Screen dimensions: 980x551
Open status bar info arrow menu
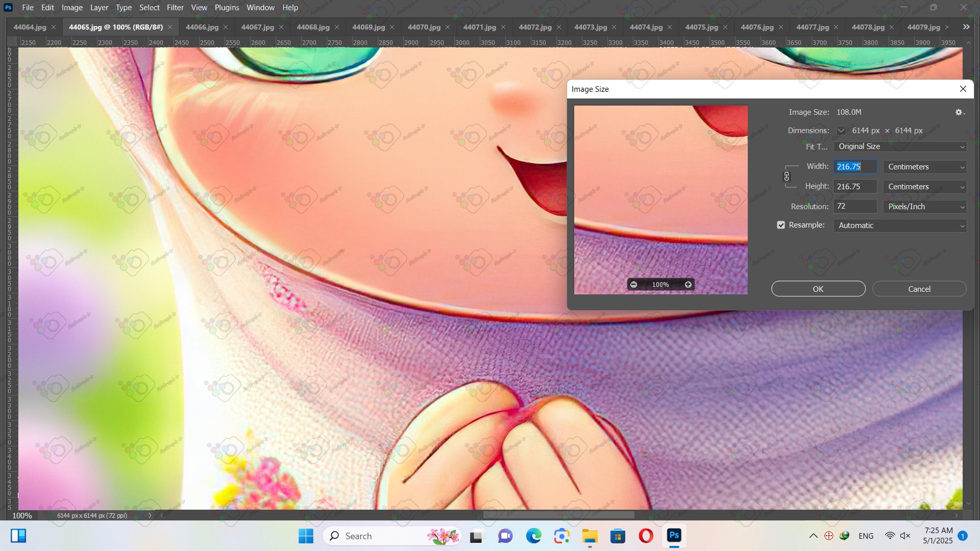(x=150, y=515)
